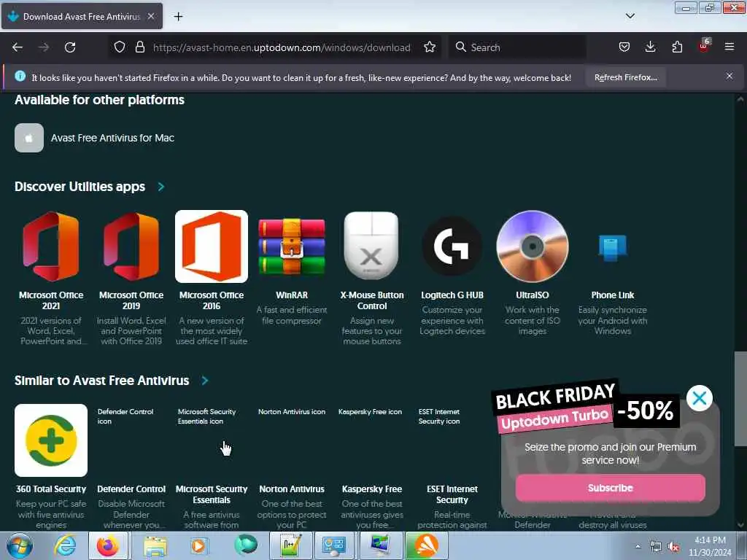Click the UltraISO title text

pos(532,295)
